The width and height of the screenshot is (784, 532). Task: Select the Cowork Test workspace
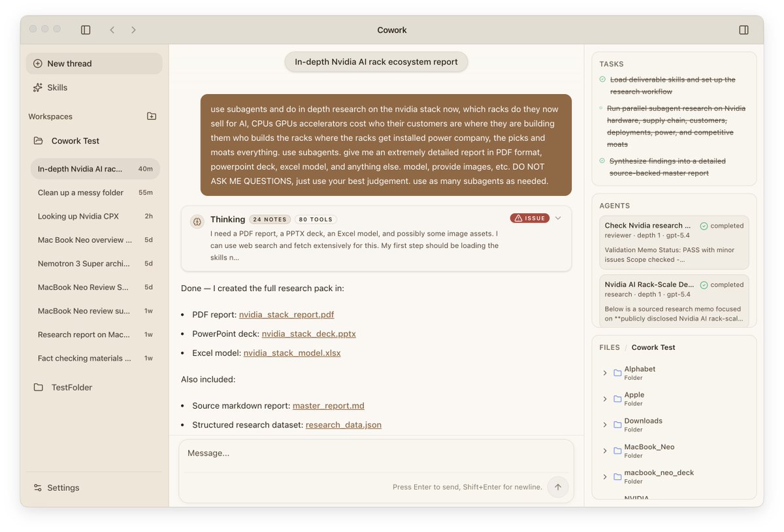(94, 140)
